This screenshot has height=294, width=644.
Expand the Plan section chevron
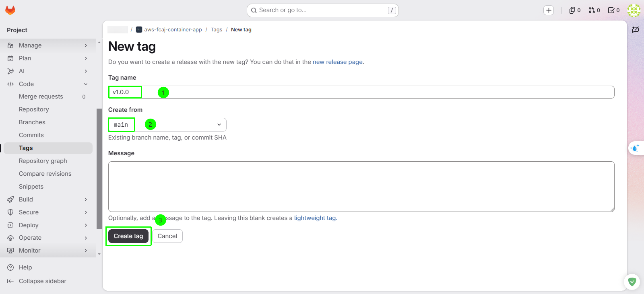pyautogui.click(x=86, y=58)
